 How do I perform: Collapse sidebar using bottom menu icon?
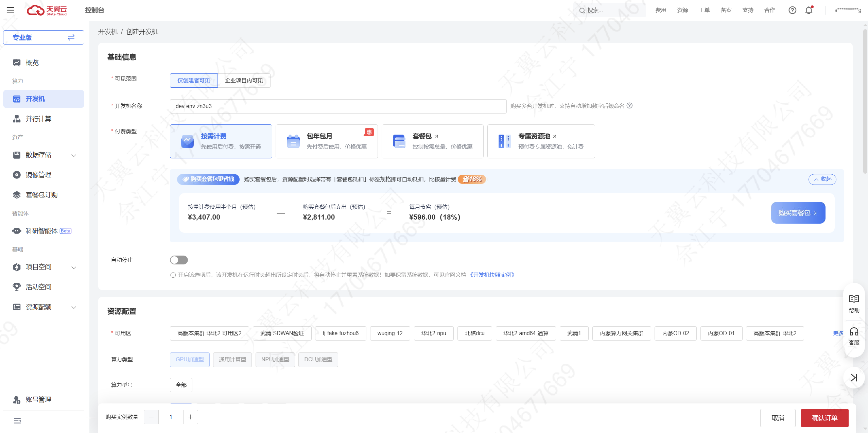point(17,421)
